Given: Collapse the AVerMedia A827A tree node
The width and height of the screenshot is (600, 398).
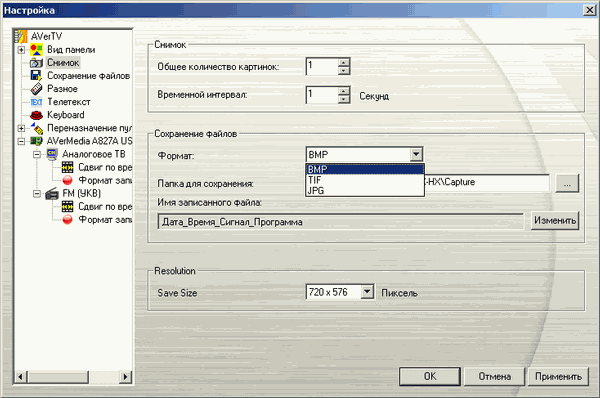Looking at the screenshot, I should (x=21, y=141).
